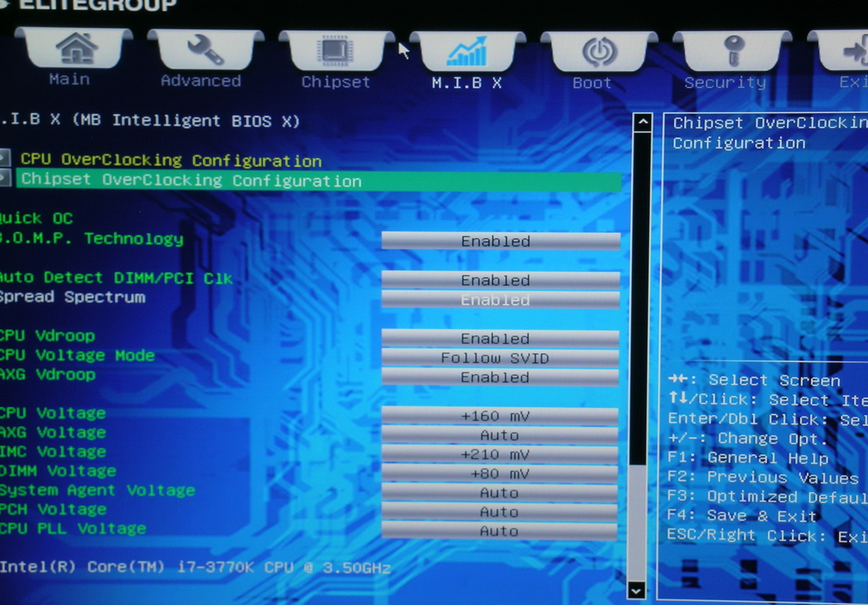Image resolution: width=868 pixels, height=605 pixels.
Task: Open highlighted Chipset OverClocking Configuration entry
Action: (319, 181)
